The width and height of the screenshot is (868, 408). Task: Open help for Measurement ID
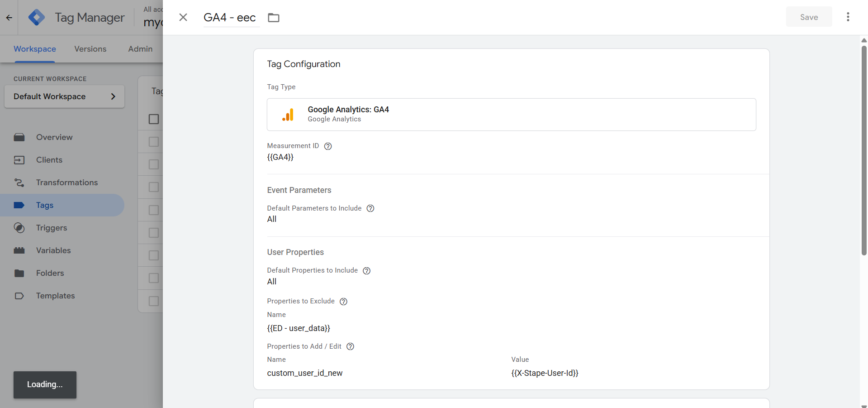[x=328, y=146]
